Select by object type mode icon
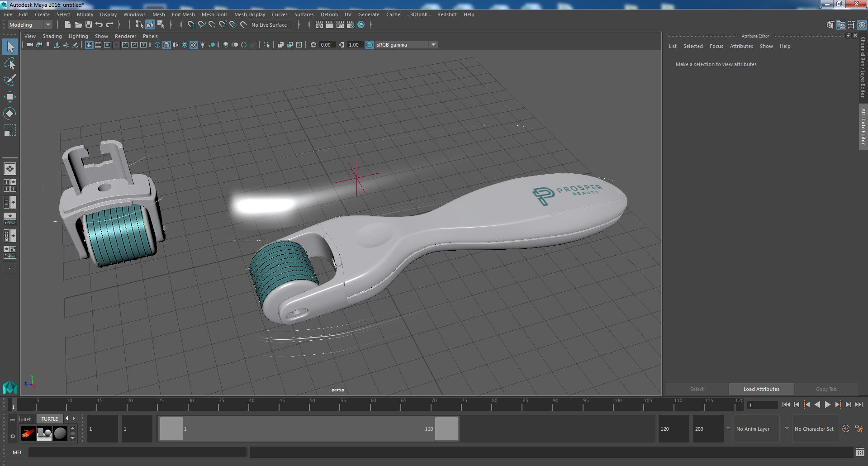The width and height of the screenshot is (868, 466). coord(150,25)
